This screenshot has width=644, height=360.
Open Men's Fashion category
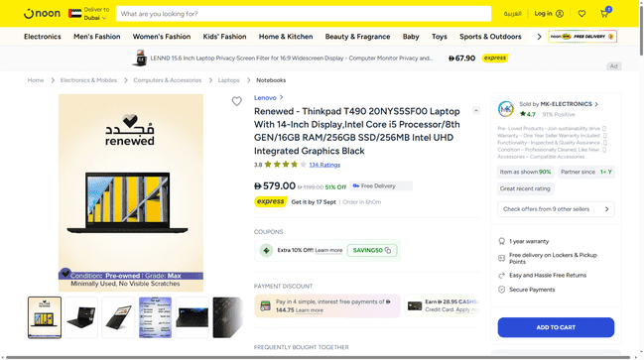tap(97, 37)
